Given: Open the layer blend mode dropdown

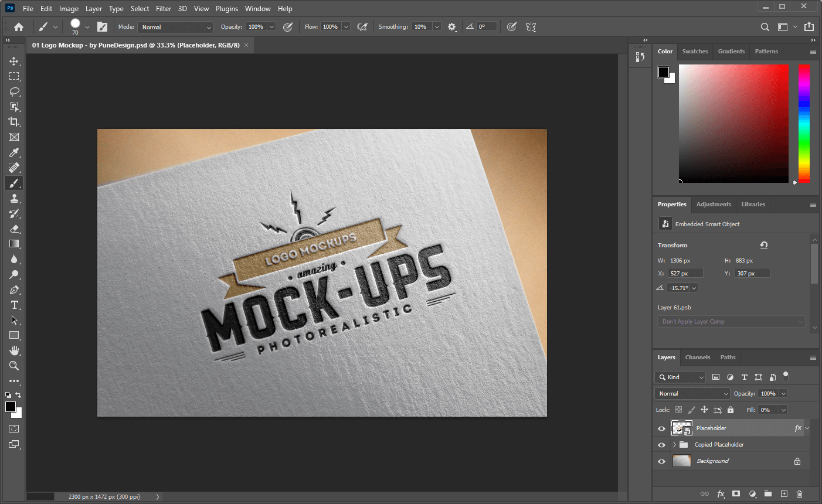Looking at the screenshot, I should point(692,394).
